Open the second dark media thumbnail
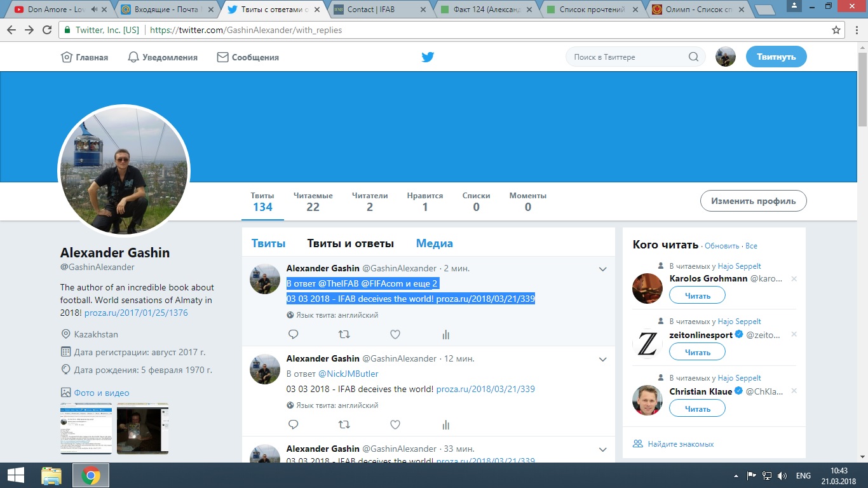Image resolution: width=868 pixels, height=488 pixels. tap(142, 428)
